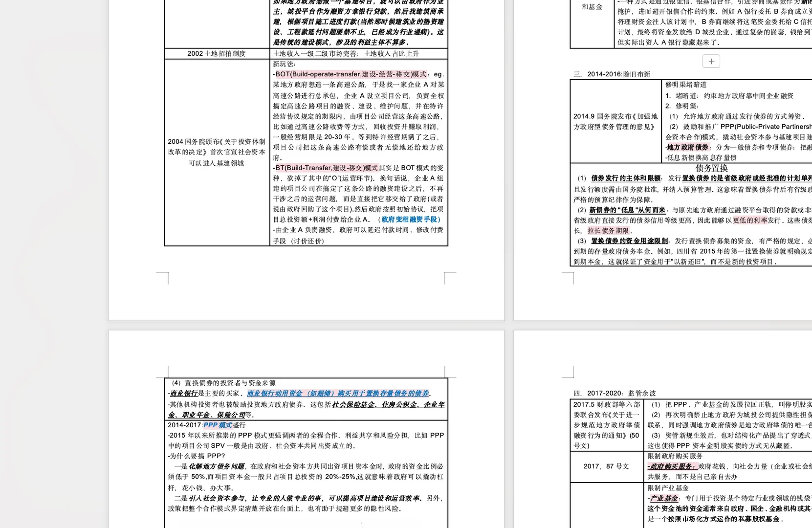Click the line '土地收入一级二级市场完善'
The width and height of the screenshot is (812, 528).
click(315, 54)
